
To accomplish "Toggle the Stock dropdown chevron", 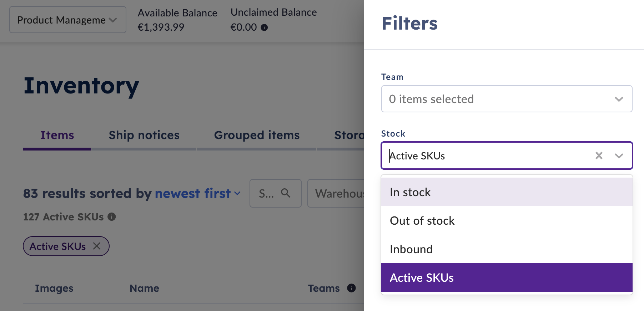I will [x=619, y=156].
